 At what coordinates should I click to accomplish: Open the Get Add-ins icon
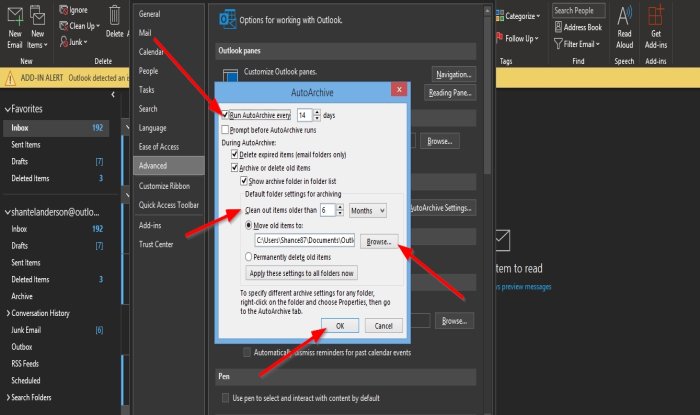pyautogui.click(x=655, y=16)
